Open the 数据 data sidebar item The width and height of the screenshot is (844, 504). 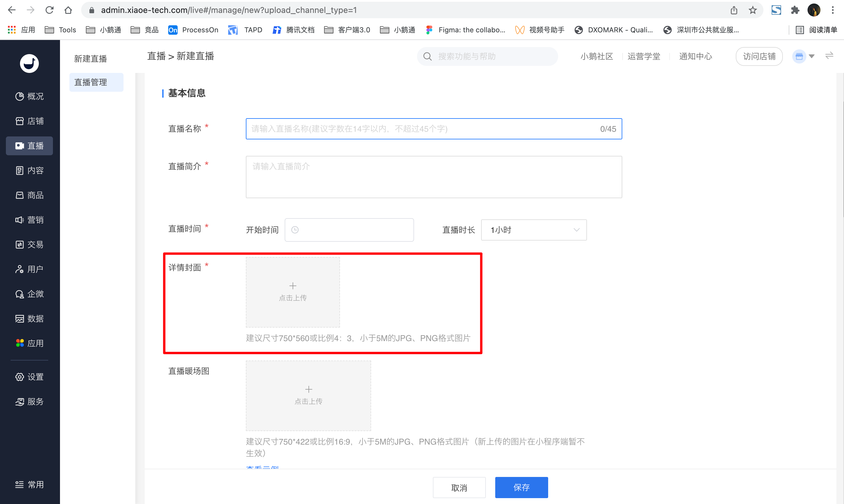(x=29, y=319)
